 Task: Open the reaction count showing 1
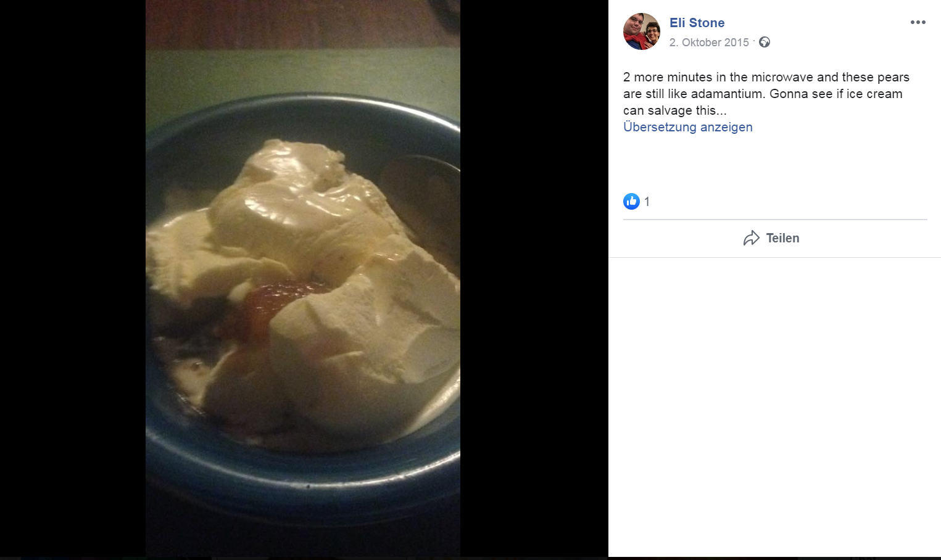click(647, 202)
